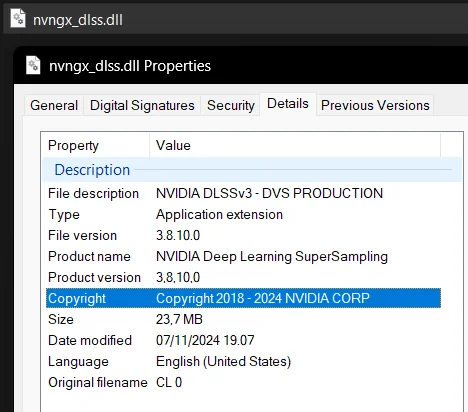Click the nvngx_dlss.dll file icon in Explorer

click(x=17, y=18)
